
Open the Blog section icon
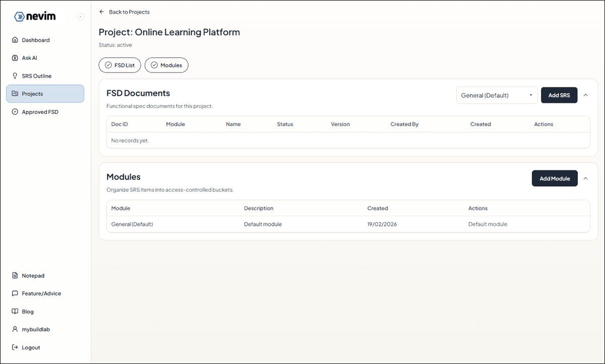(15, 311)
